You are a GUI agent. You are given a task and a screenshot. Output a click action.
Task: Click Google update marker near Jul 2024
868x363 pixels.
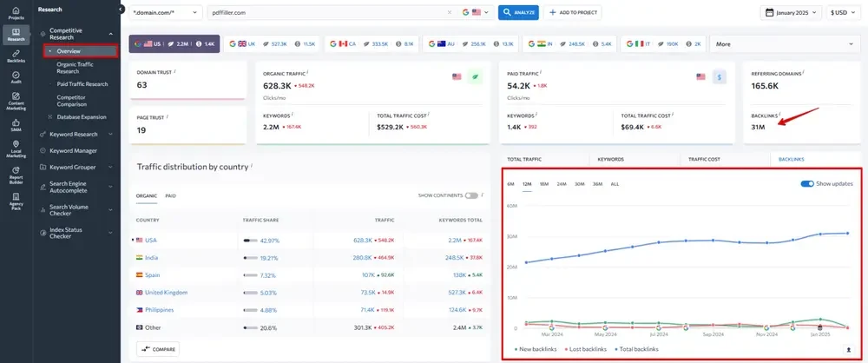tap(659, 328)
